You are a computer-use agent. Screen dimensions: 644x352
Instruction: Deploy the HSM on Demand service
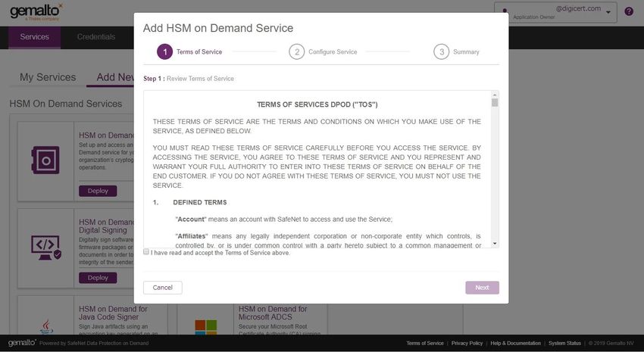point(98,191)
